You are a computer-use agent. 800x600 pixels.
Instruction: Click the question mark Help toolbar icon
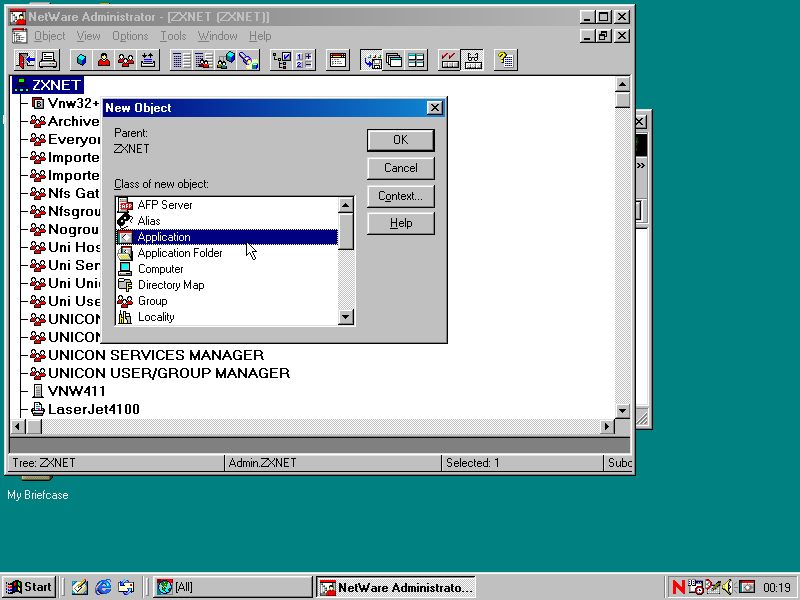click(x=506, y=60)
